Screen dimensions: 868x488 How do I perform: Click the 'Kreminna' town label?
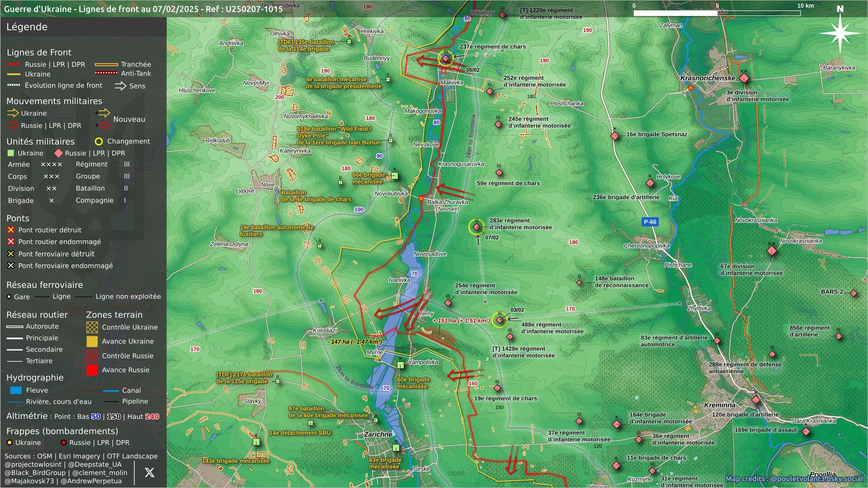(719, 405)
